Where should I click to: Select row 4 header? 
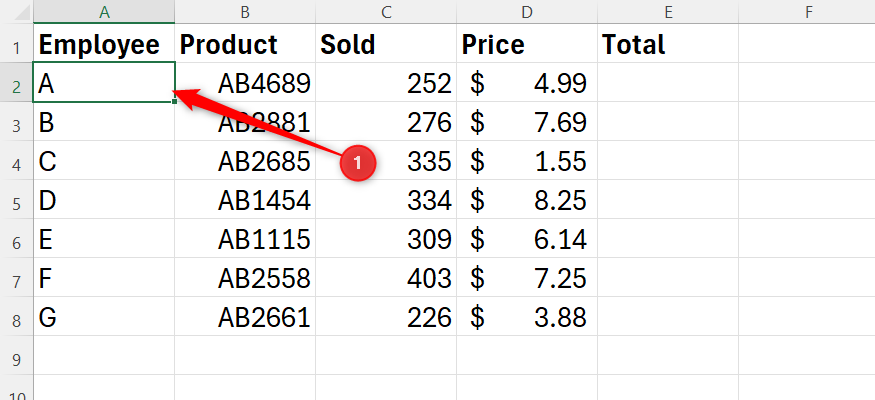point(17,161)
